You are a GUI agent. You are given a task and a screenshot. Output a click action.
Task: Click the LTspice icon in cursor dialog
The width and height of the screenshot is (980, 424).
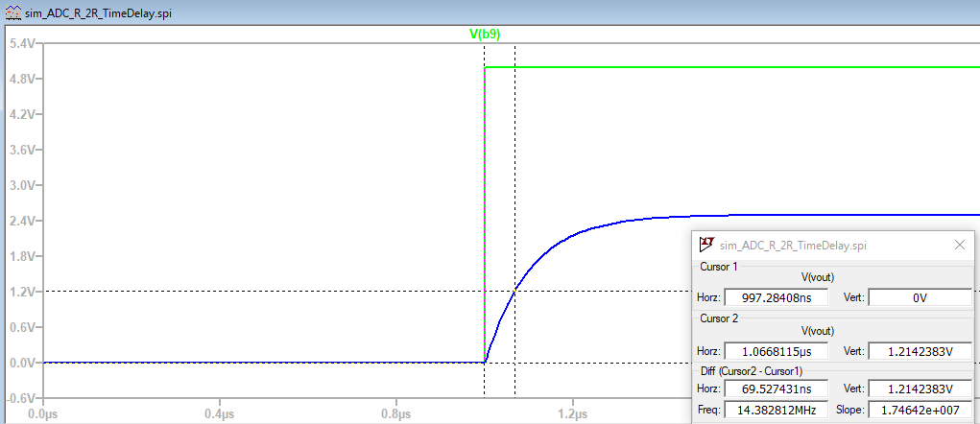click(x=706, y=245)
